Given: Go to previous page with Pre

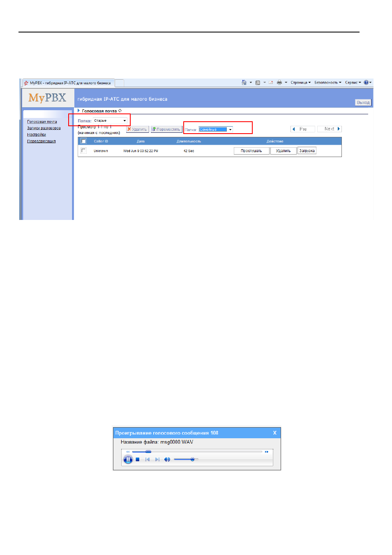Looking at the screenshot, I should [x=303, y=129].
